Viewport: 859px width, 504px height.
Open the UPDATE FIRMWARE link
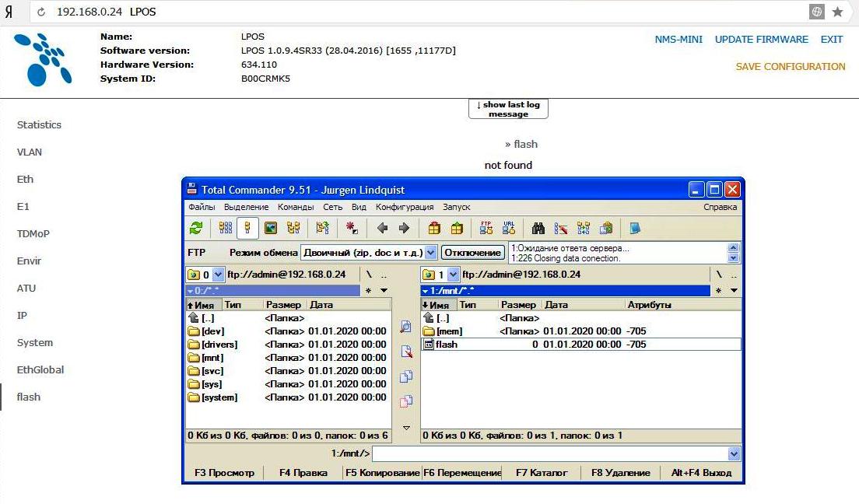[x=762, y=40]
